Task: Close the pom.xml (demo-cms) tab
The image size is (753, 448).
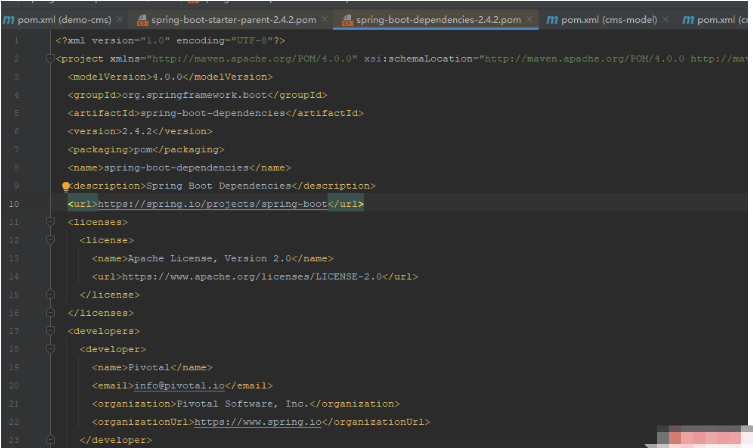Action: pos(120,19)
